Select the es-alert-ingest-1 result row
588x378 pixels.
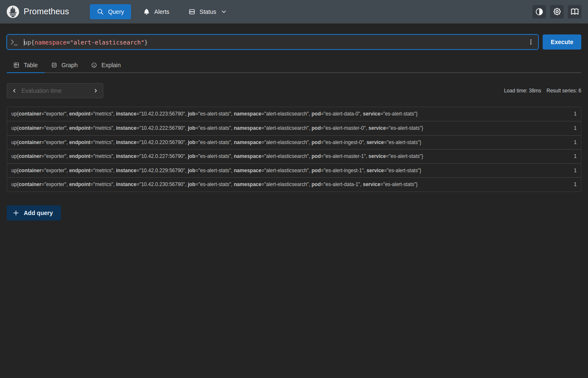tap(294, 171)
